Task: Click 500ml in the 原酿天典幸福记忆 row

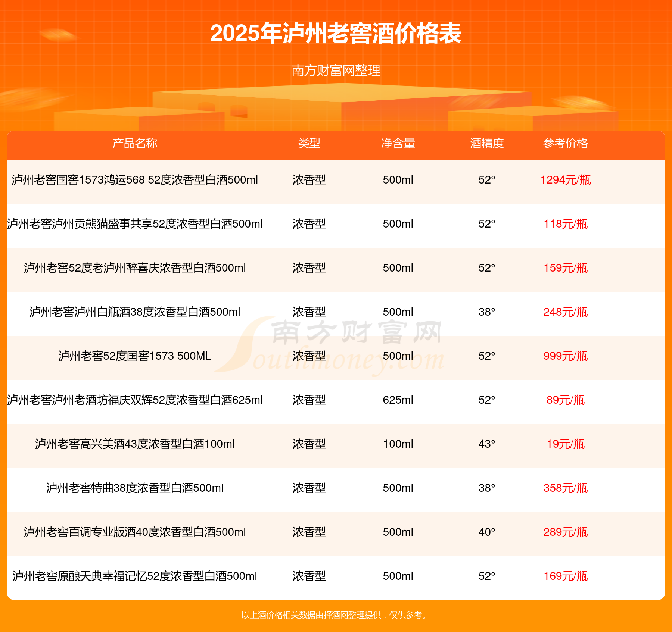Action: tap(398, 576)
